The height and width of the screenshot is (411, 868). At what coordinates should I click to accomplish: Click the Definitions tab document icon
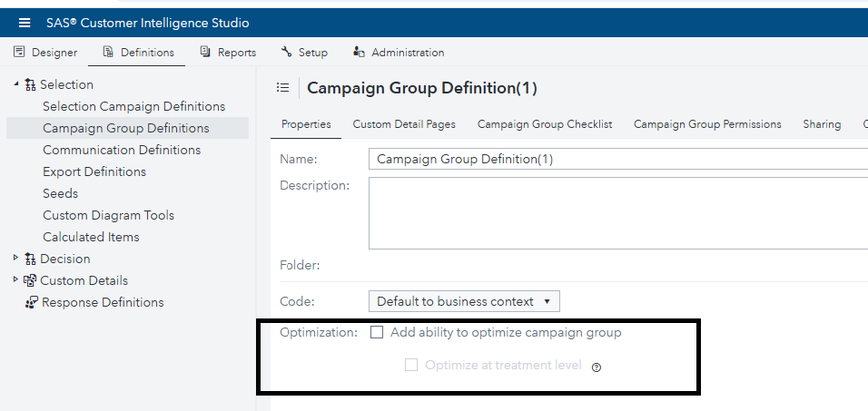pyautogui.click(x=109, y=52)
